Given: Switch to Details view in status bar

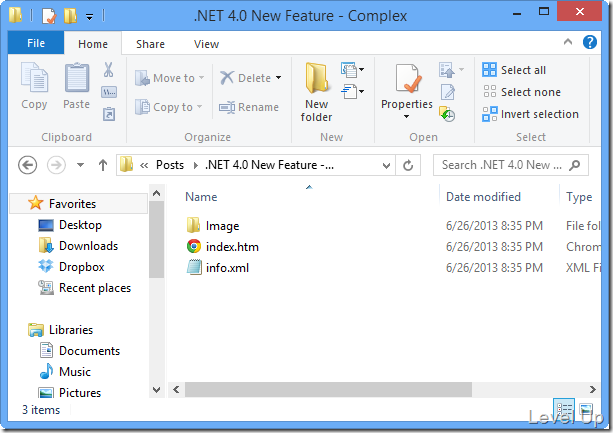Looking at the screenshot, I should (x=564, y=410).
